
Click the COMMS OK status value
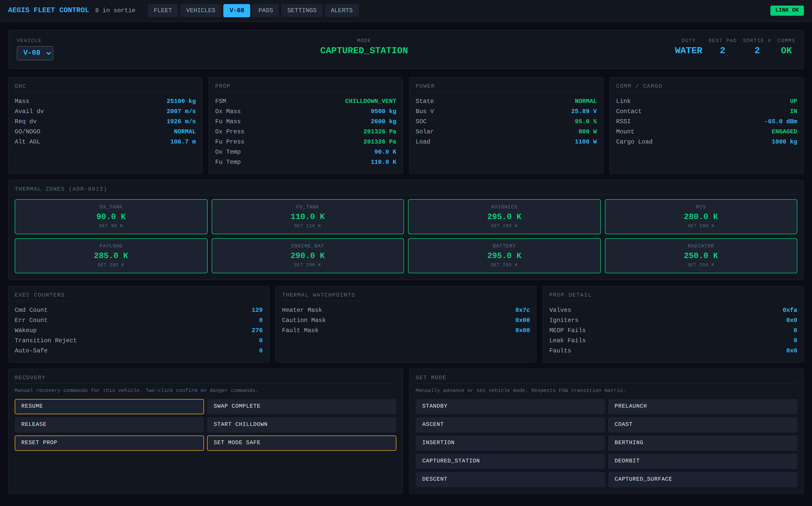point(786,51)
